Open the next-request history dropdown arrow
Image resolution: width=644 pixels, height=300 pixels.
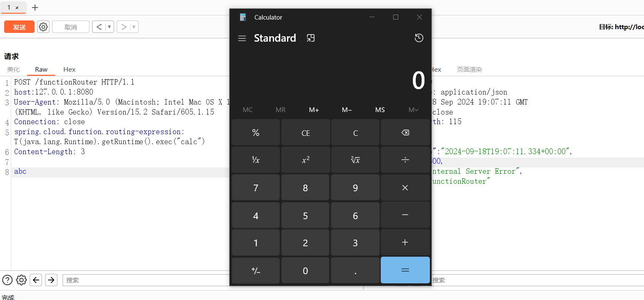[x=134, y=27]
